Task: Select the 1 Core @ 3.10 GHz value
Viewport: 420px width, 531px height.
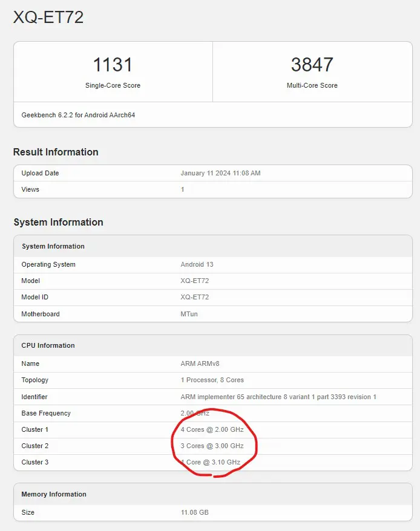Action: 211,462
